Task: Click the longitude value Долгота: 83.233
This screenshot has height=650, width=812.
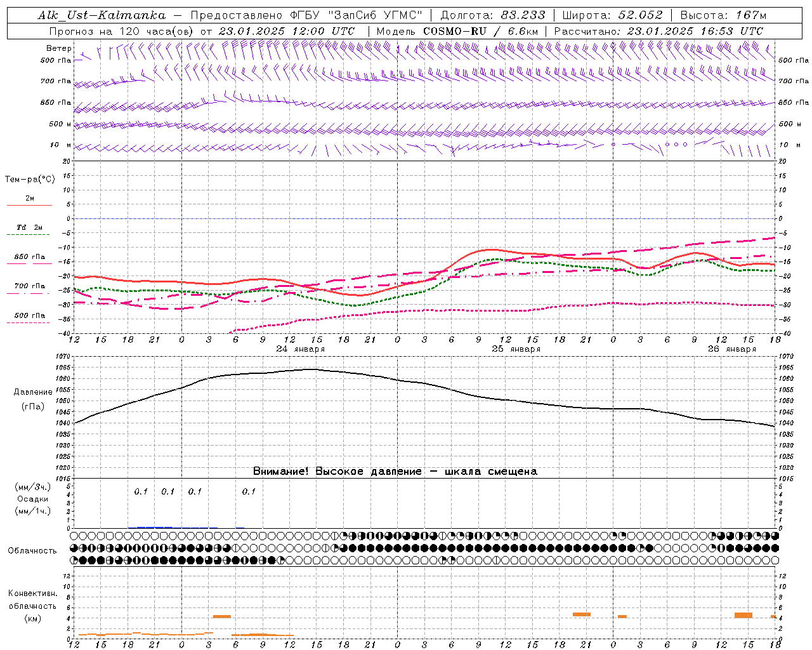Action: 492,15
